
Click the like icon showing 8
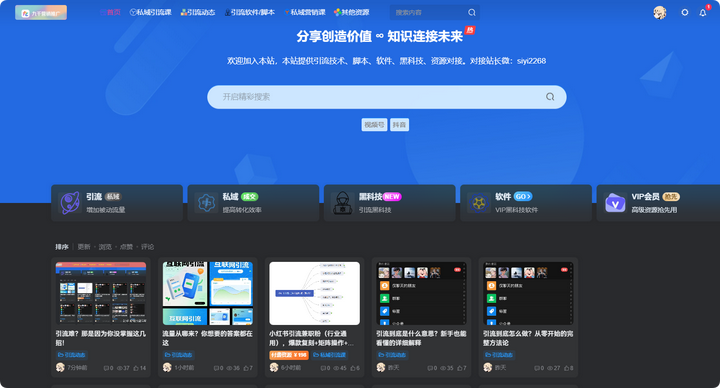point(567,368)
